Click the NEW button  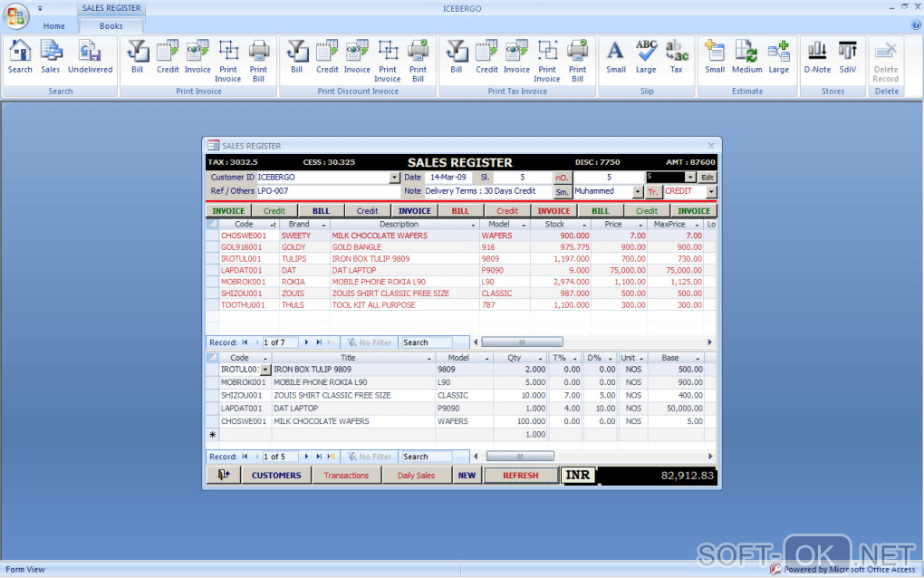pos(467,475)
